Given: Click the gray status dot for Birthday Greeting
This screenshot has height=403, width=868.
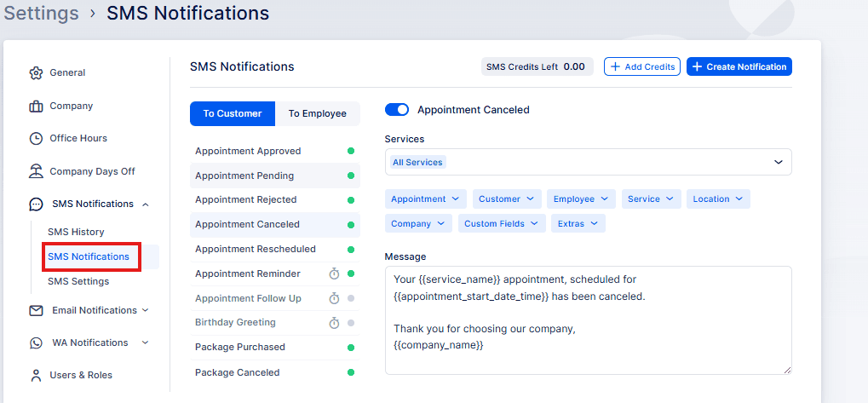Looking at the screenshot, I should [x=350, y=323].
